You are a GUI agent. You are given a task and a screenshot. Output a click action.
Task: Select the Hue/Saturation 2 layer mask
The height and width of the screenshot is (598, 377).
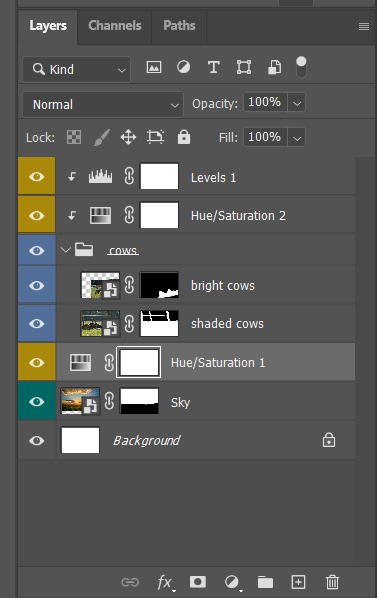159,215
